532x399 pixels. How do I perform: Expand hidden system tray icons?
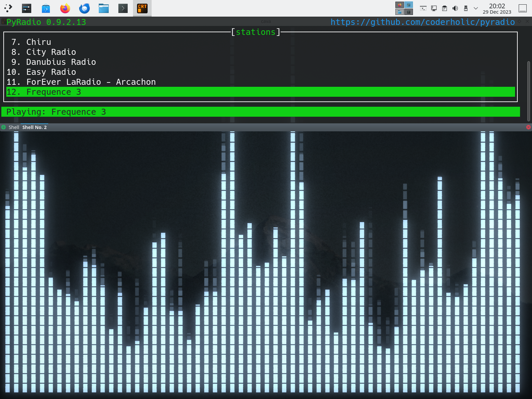pyautogui.click(x=476, y=8)
